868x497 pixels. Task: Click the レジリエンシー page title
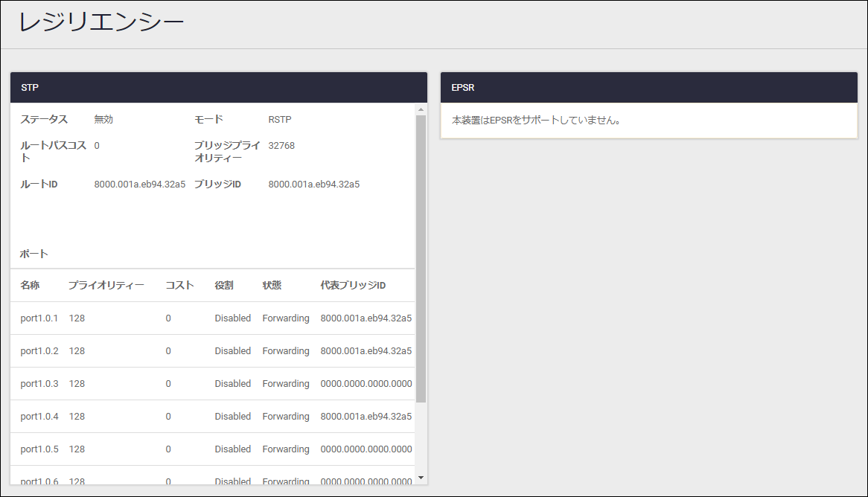coord(100,23)
